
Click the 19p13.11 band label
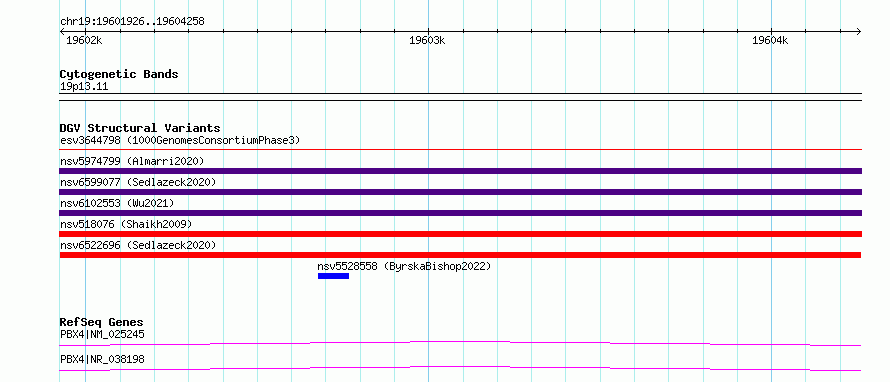pyautogui.click(x=84, y=87)
